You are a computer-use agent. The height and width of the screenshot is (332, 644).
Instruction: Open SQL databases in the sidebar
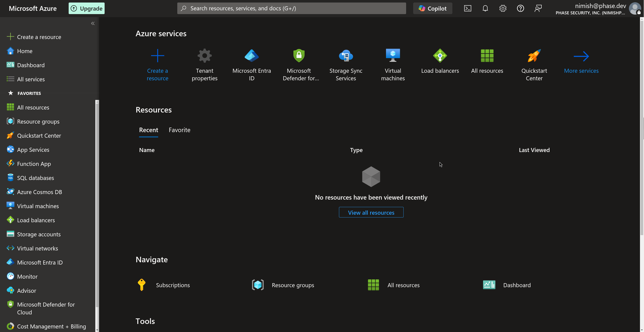pos(48,178)
